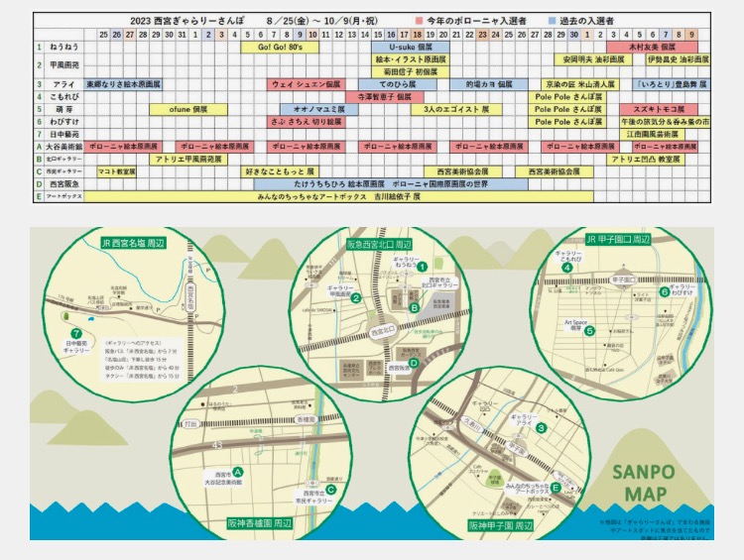Click map marker 5 for Art Space 萌芽
Image resolution: width=744 pixels, height=560 pixels.
pyautogui.click(x=589, y=330)
